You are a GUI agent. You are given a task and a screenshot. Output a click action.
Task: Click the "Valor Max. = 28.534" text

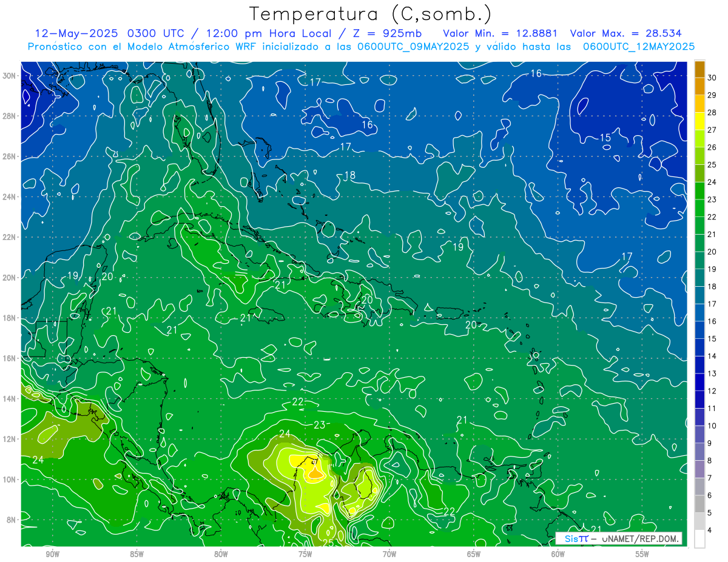[625, 33]
